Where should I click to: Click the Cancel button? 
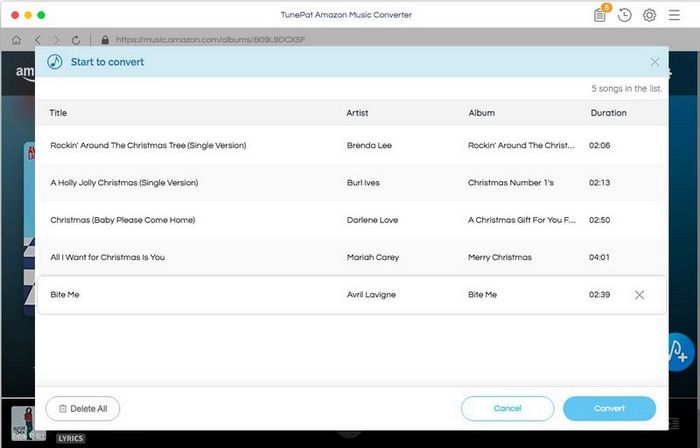(x=508, y=408)
